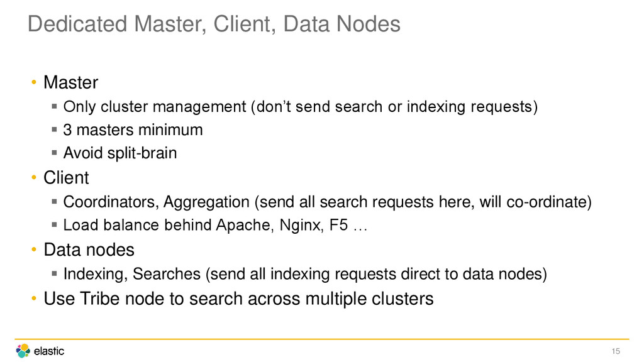Click the orange bullet beside Master
Viewport: 644px width, 362px height.
tap(34, 82)
